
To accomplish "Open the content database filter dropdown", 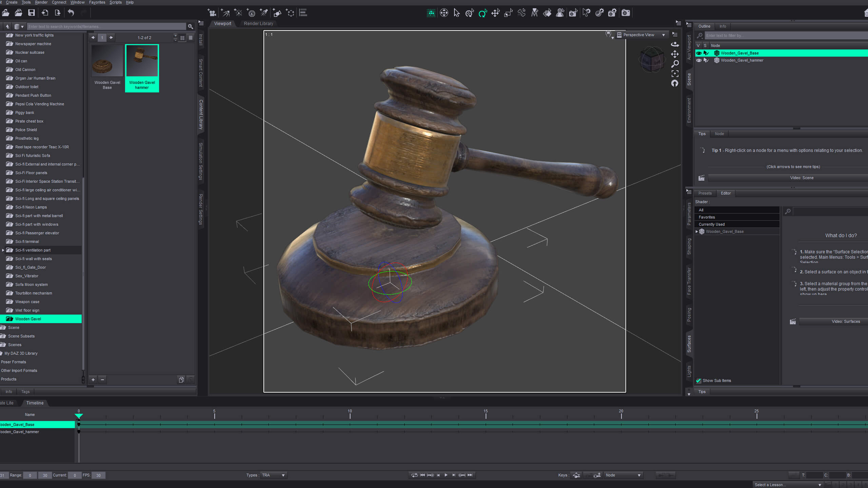I will coord(19,26).
